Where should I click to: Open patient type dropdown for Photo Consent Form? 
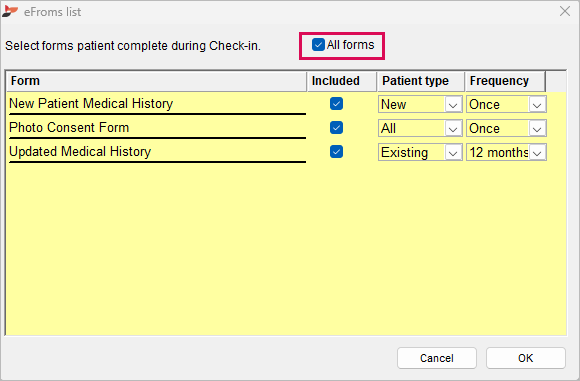point(420,128)
